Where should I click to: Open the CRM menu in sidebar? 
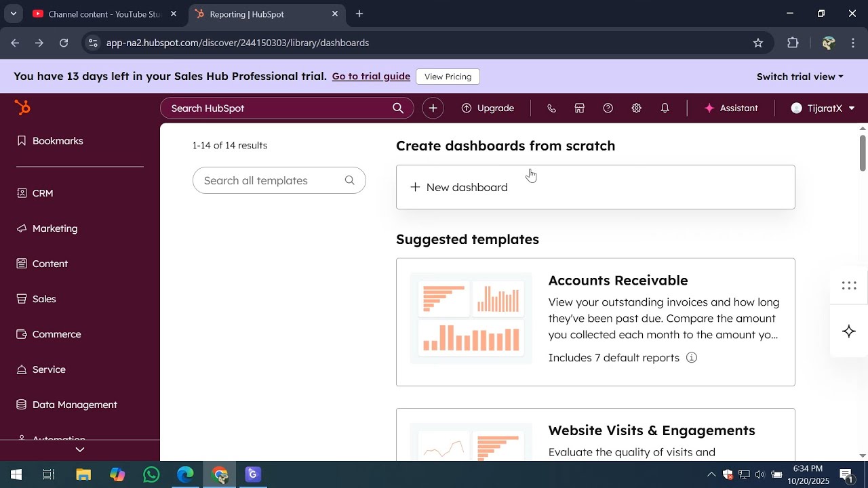pos(35,193)
